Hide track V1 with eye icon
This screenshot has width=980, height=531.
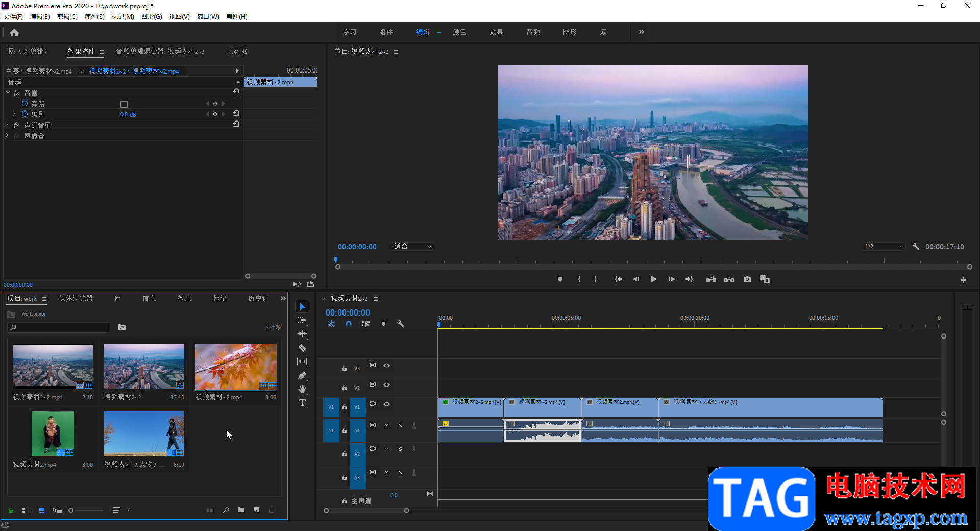pos(387,404)
